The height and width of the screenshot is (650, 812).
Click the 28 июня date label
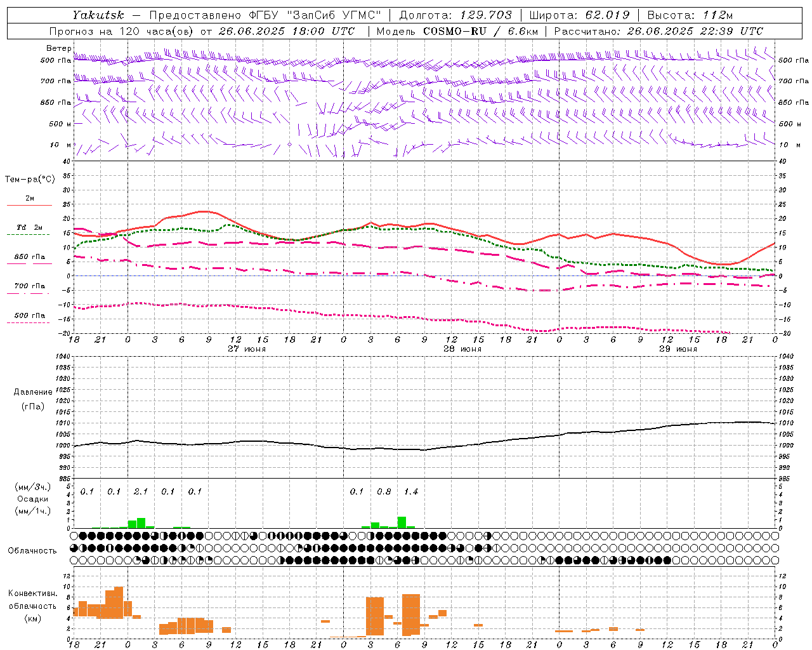[462, 349]
